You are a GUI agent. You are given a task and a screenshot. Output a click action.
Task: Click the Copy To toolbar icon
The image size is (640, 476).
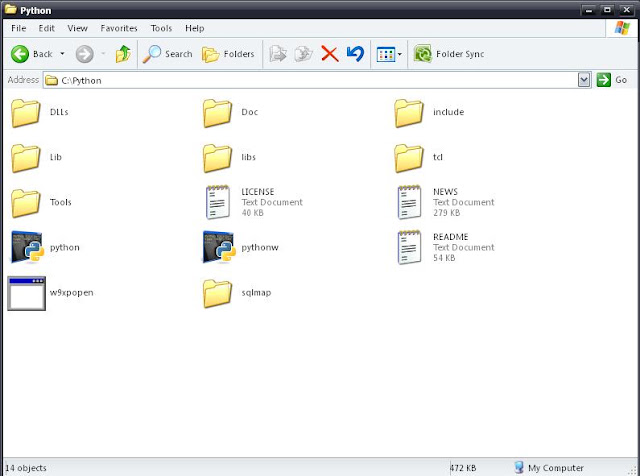pyautogui.click(x=303, y=54)
